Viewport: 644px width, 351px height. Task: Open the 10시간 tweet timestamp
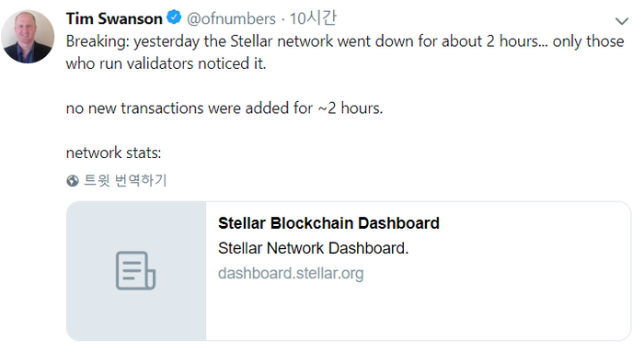313,18
